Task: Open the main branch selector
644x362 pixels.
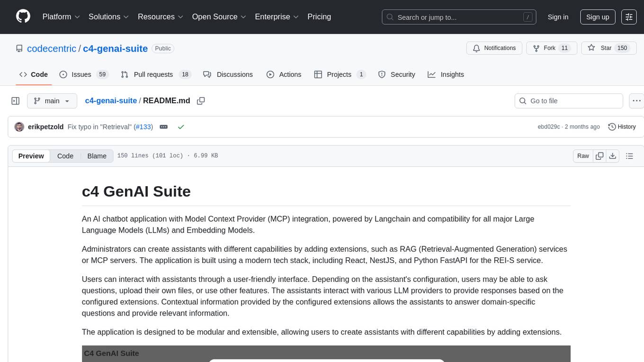Action: (52, 101)
